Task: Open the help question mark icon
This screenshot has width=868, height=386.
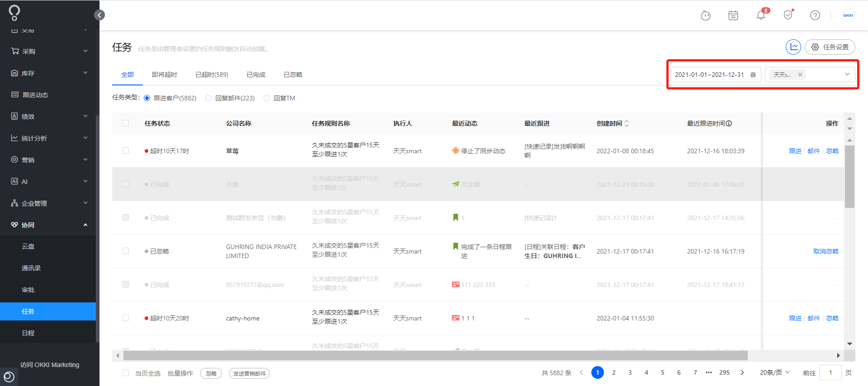Action: click(x=815, y=15)
